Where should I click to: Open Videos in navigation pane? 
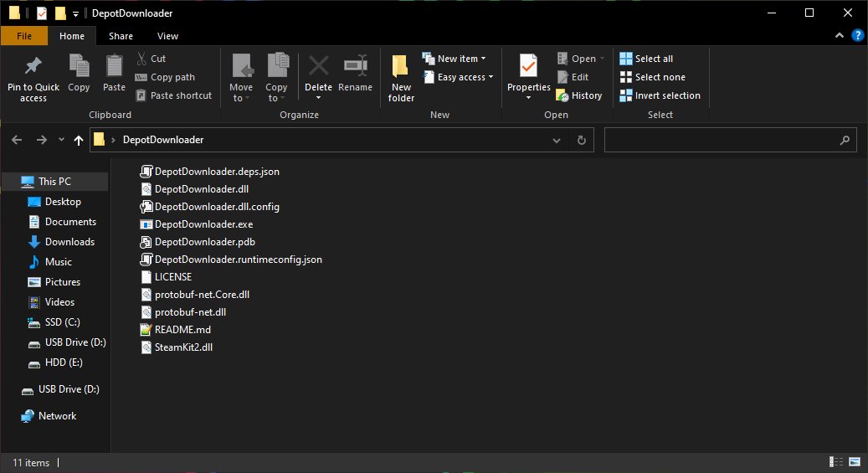click(59, 302)
